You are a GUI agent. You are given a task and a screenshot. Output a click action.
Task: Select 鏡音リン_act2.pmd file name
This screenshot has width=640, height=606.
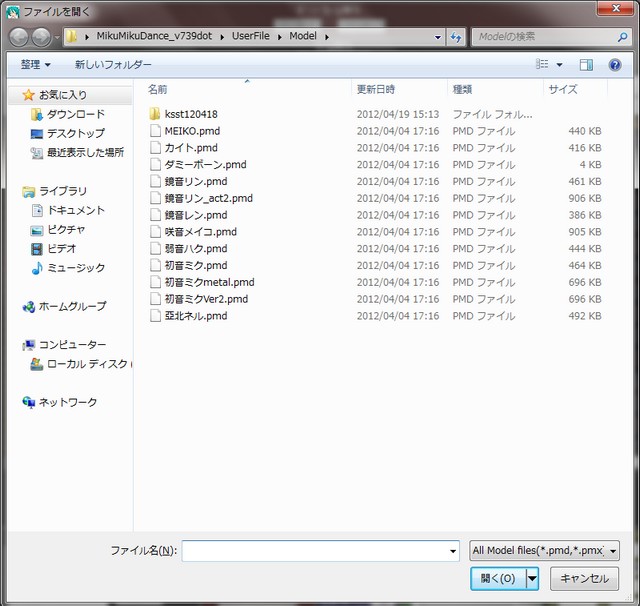click(209, 198)
